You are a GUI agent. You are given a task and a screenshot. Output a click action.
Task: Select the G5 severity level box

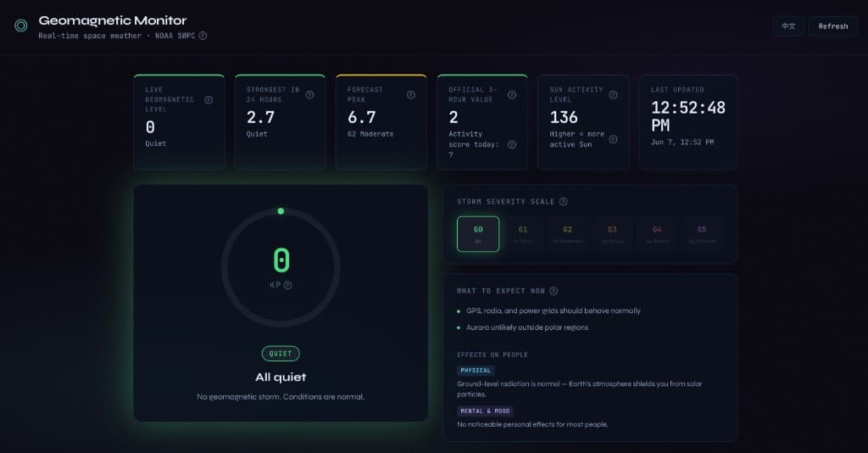[702, 233]
